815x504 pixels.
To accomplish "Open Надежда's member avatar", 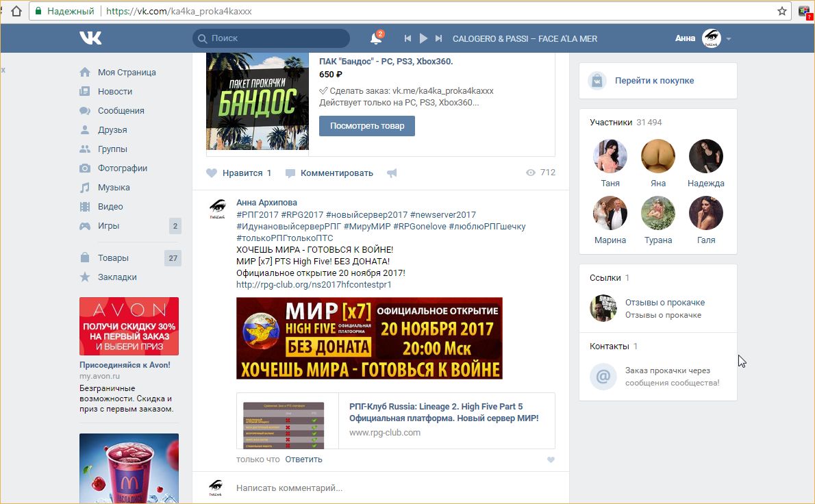I will [706, 156].
